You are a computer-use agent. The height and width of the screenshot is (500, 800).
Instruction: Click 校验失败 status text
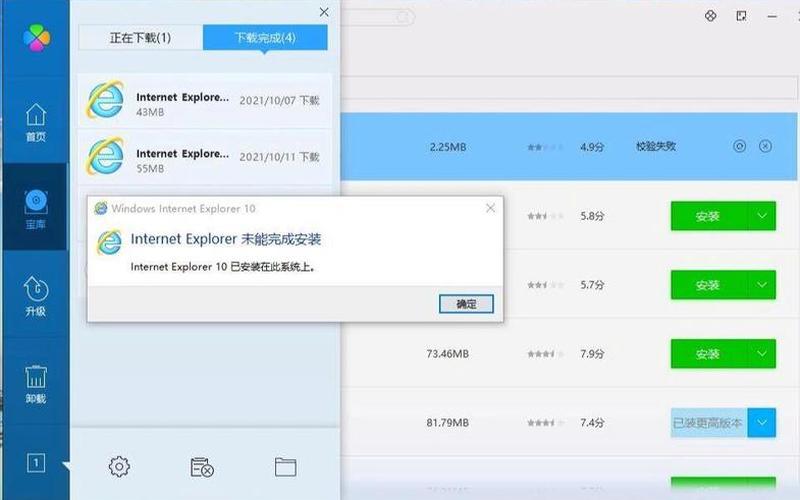click(656, 146)
